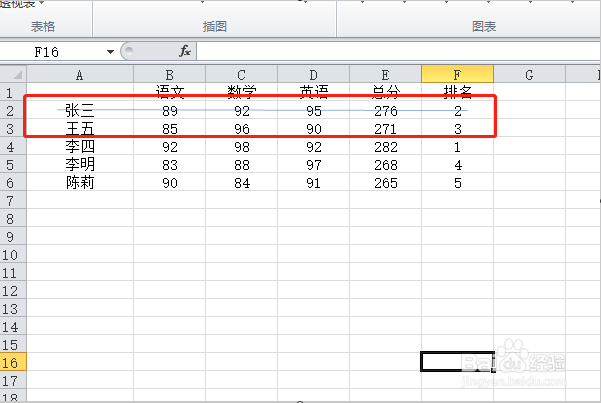Click the active cell F16
601x403 pixels.
tap(457, 362)
